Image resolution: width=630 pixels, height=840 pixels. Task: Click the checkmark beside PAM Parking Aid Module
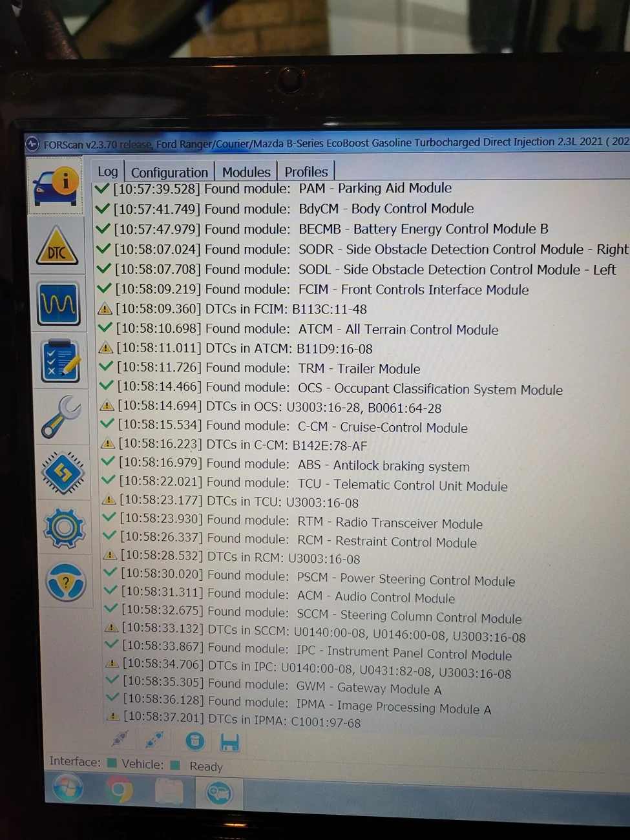coord(102,188)
